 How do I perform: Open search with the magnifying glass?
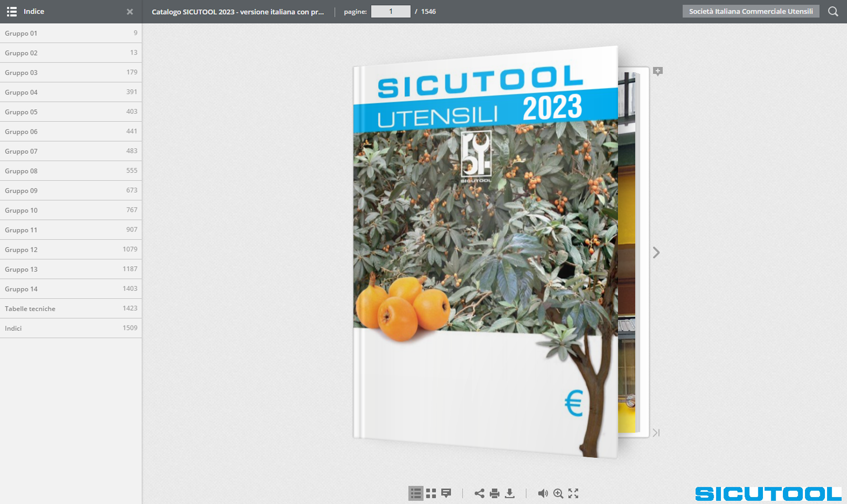(x=833, y=12)
